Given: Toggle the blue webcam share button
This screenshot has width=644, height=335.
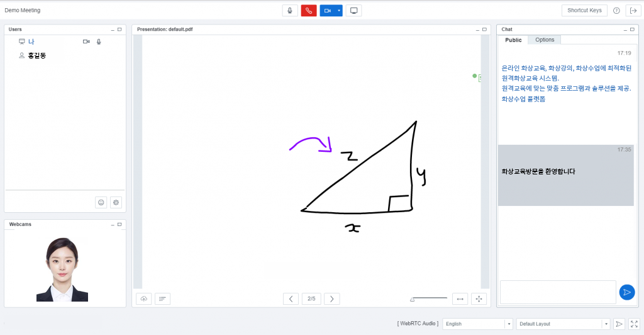Looking at the screenshot, I should coord(327,11).
